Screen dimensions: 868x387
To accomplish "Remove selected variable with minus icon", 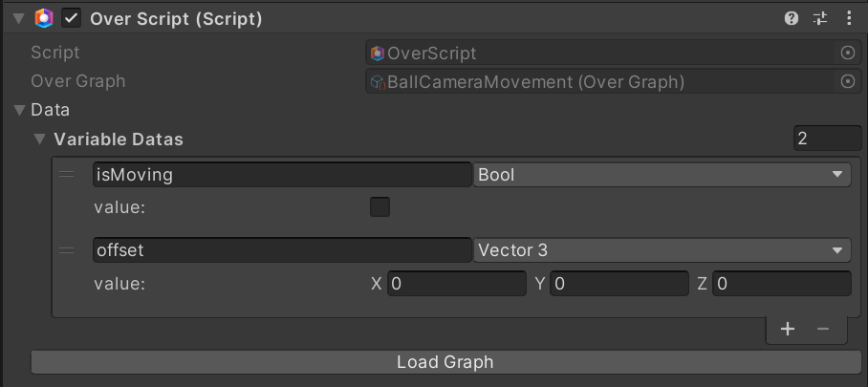I will [x=823, y=329].
